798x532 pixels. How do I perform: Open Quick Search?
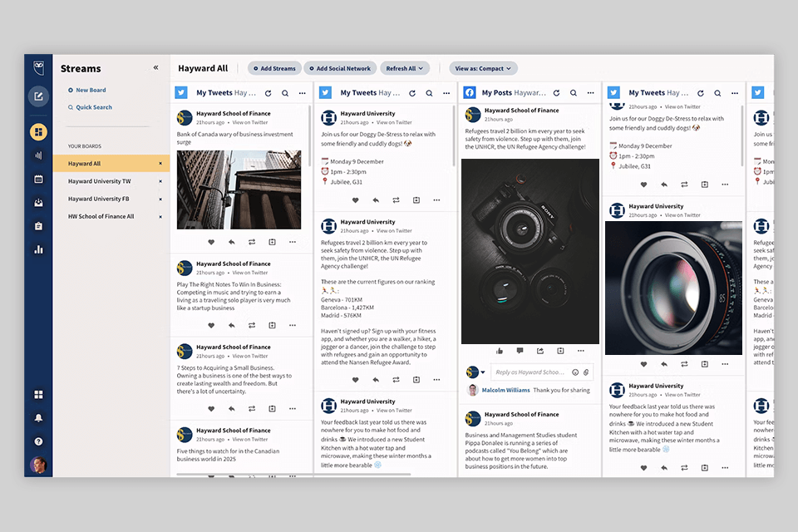pos(90,107)
